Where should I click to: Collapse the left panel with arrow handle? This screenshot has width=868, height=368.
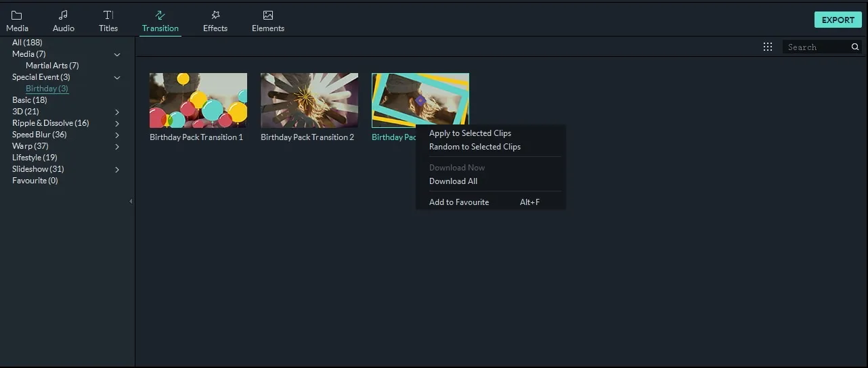(x=131, y=201)
